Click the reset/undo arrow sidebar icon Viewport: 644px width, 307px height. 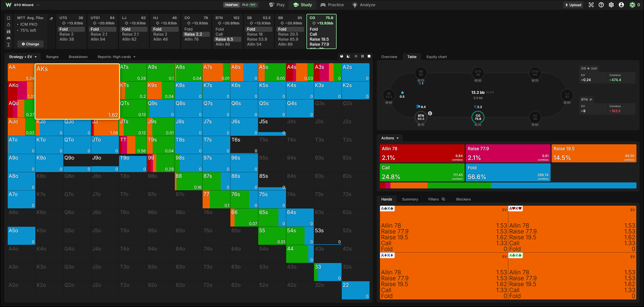pyautogui.click(x=8, y=25)
